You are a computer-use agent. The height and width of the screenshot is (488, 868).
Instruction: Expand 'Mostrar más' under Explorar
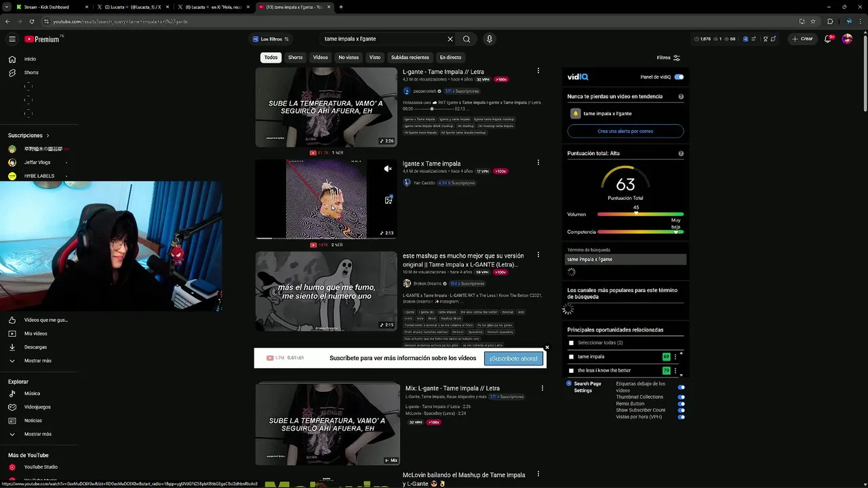pyautogui.click(x=38, y=434)
